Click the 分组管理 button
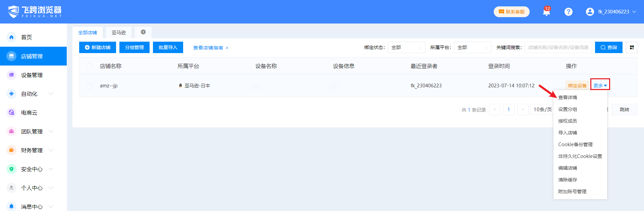 pos(135,47)
